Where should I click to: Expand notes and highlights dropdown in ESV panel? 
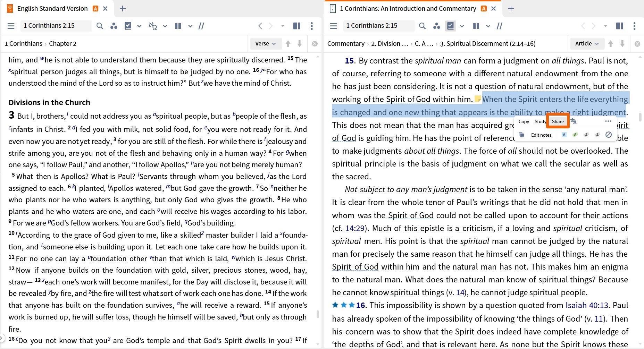[x=139, y=26]
